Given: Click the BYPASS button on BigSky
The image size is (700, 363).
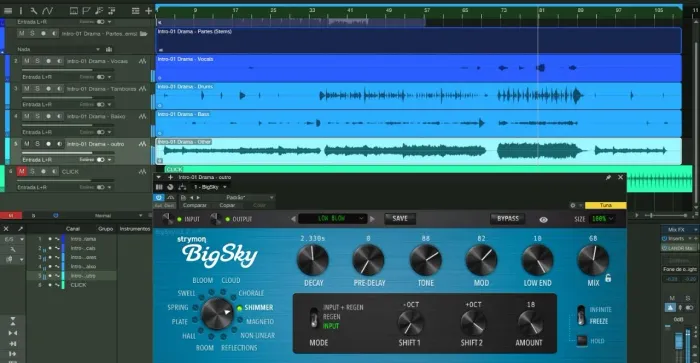Looking at the screenshot, I should click(x=508, y=218).
